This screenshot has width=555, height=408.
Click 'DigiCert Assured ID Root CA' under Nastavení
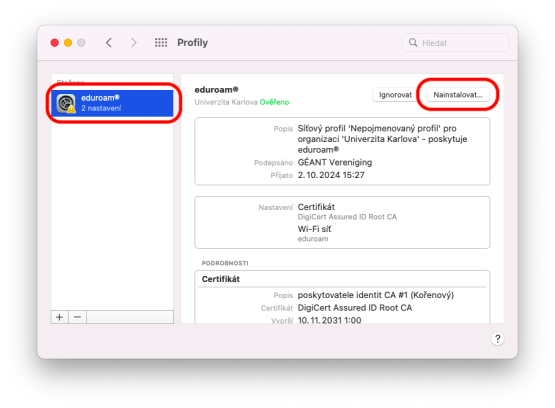click(x=347, y=217)
